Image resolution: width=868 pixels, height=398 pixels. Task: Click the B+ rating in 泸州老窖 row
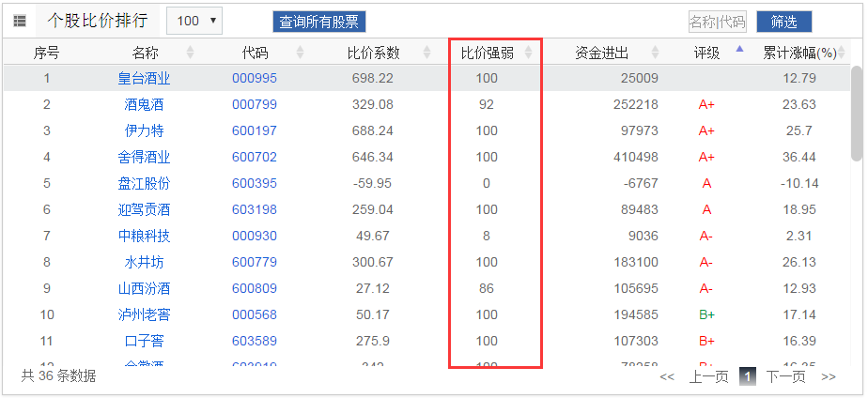707,314
